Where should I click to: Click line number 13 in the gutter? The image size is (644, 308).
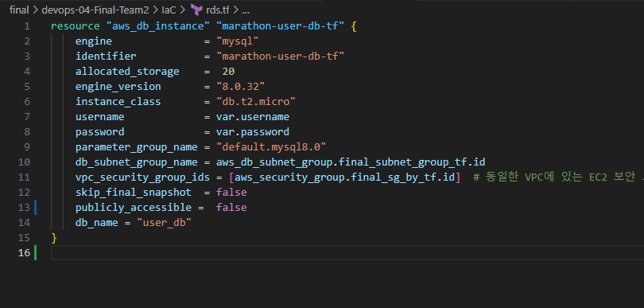pyautogui.click(x=24, y=207)
